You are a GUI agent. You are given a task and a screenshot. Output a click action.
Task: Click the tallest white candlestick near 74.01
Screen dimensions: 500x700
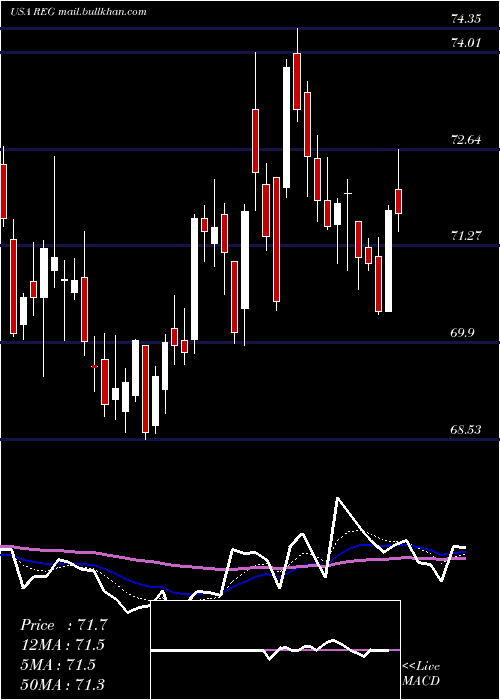pyautogui.click(x=287, y=127)
